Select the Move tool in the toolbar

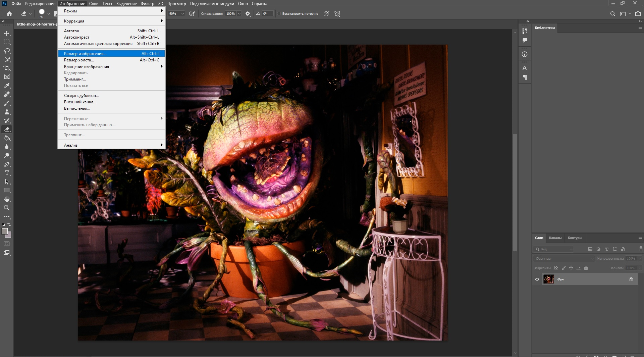coord(7,34)
